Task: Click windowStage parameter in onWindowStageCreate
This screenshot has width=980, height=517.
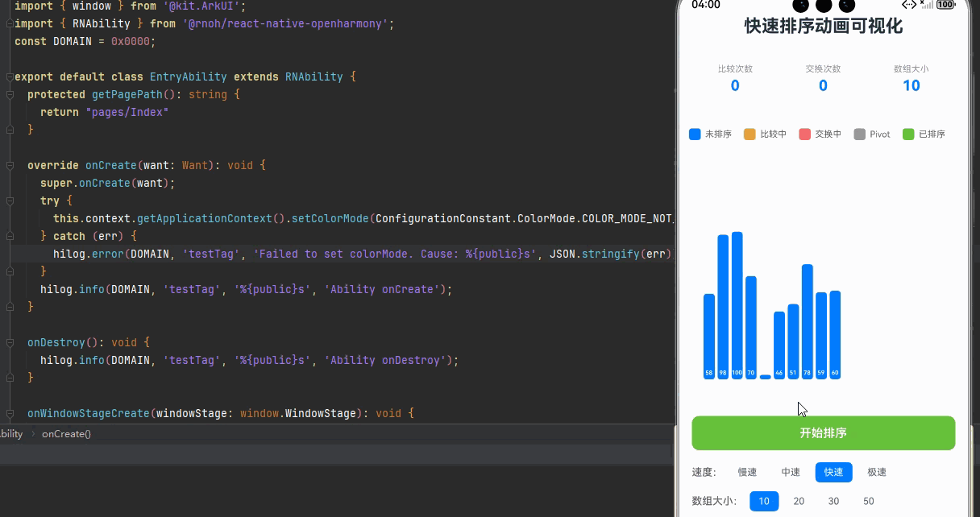Action: (192, 413)
